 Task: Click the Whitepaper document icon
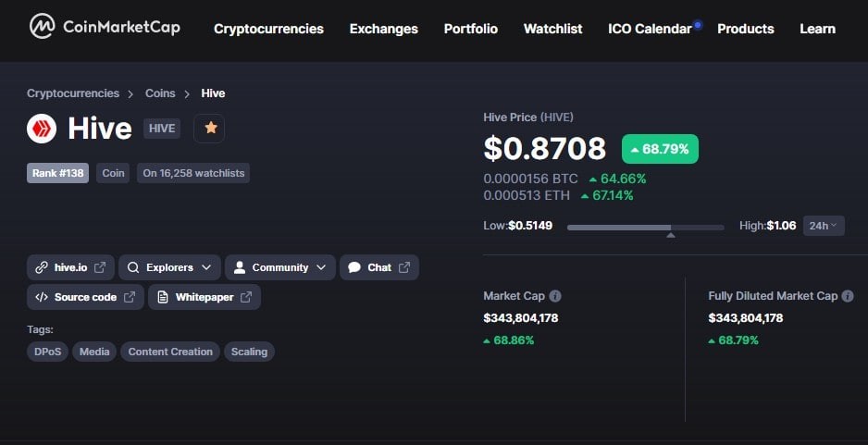click(x=163, y=297)
